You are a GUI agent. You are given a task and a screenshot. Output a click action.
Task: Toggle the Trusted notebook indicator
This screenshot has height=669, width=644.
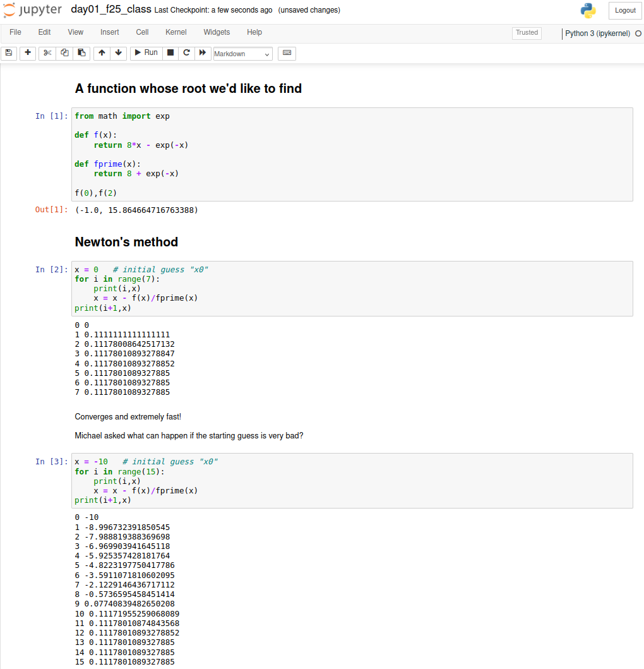[x=527, y=33]
